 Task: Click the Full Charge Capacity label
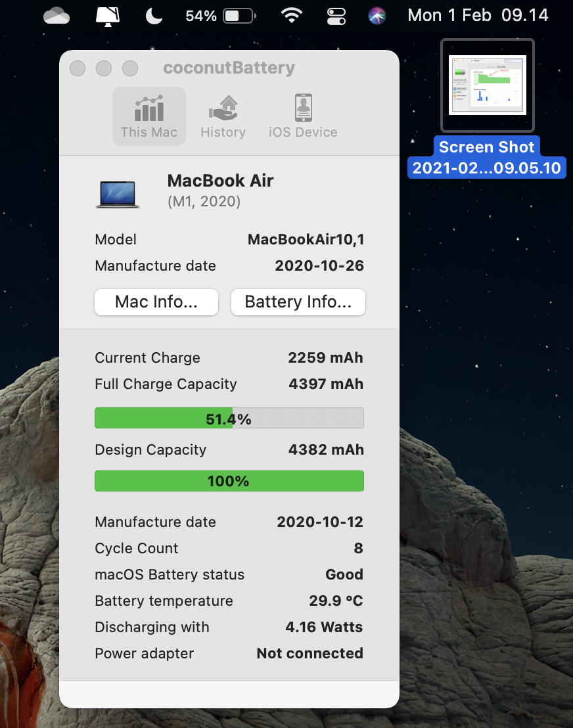166,384
